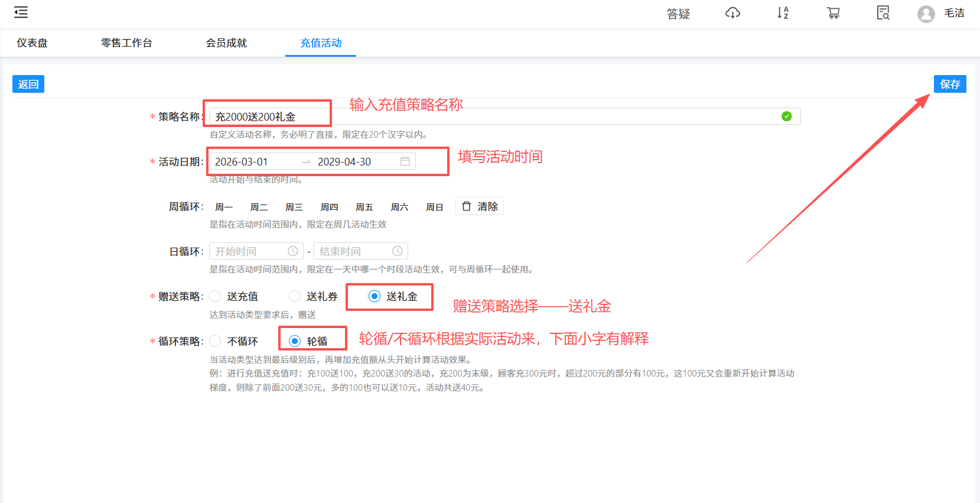The image size is (980, 503).
Task: Click the start date 2026-03-01
Action: 242,162
